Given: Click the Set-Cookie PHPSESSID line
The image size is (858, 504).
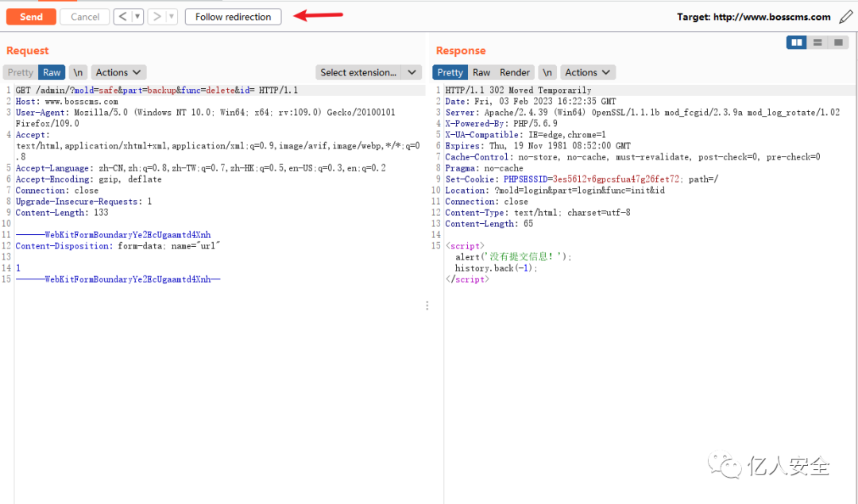Looking at the screenshot, I should click(x=582, y=179).
